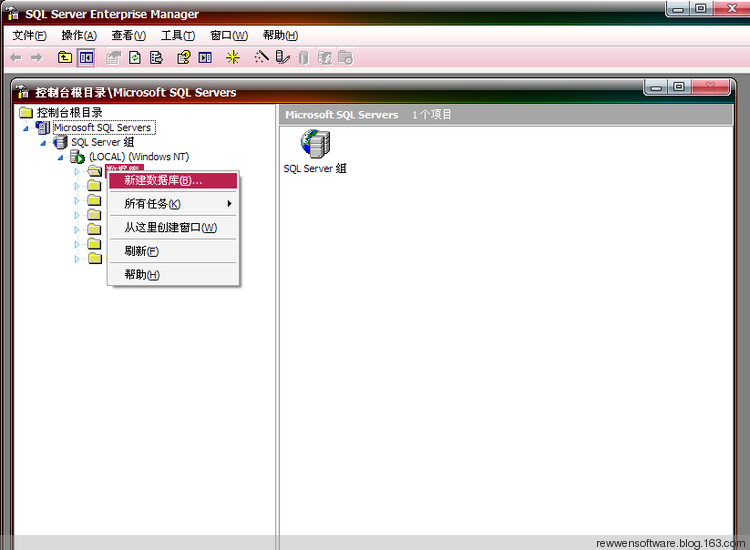Expand the last folder node under (LOCAL)
The width and height of the screenshot is (750, 550).
coord(77,259)
